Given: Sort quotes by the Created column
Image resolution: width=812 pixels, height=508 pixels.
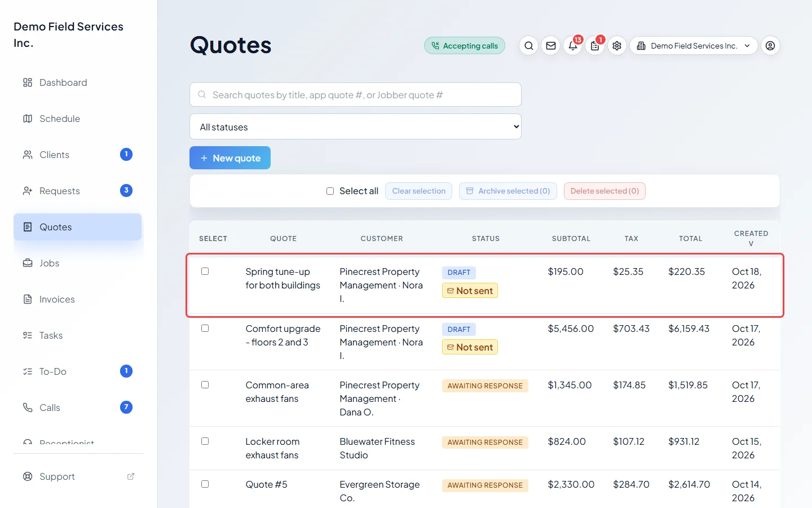Looking at the screenshot, I should [751, 238].
